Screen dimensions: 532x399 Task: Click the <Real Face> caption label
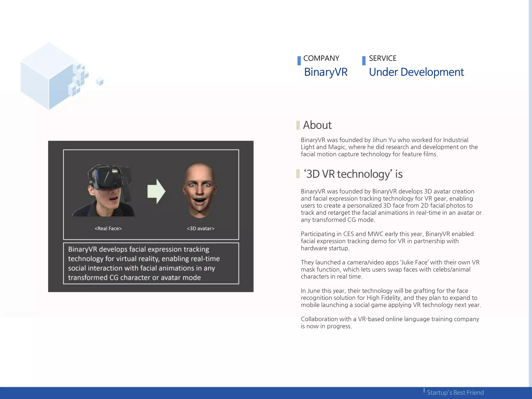[x=108, y=228]
